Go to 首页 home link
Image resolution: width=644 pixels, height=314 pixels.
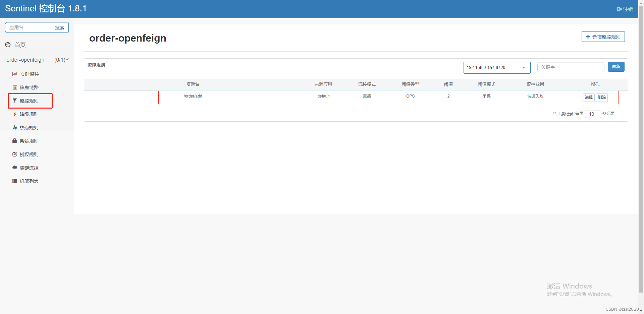(20, 45)
